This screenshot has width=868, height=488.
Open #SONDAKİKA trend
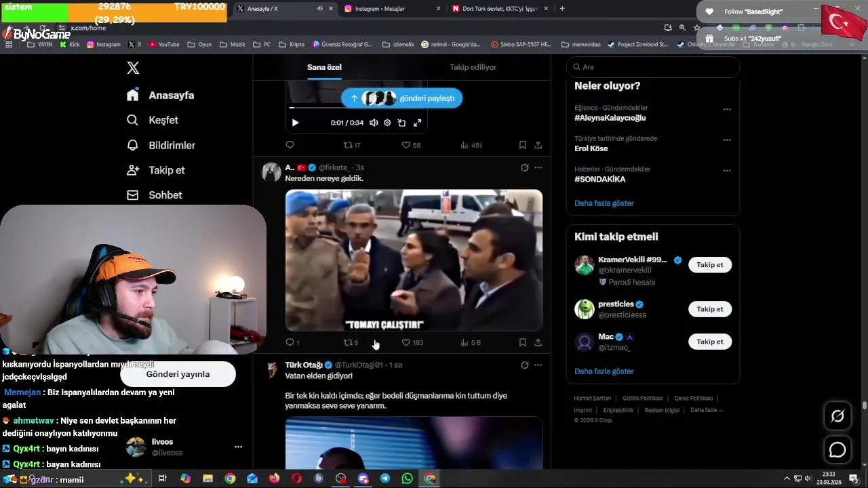[599, 180]
